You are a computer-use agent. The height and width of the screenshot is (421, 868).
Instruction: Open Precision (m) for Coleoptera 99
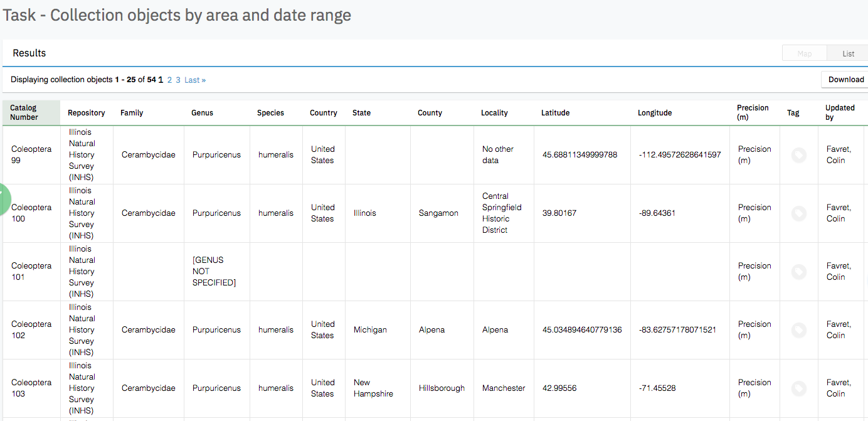[x=753, y=154]
